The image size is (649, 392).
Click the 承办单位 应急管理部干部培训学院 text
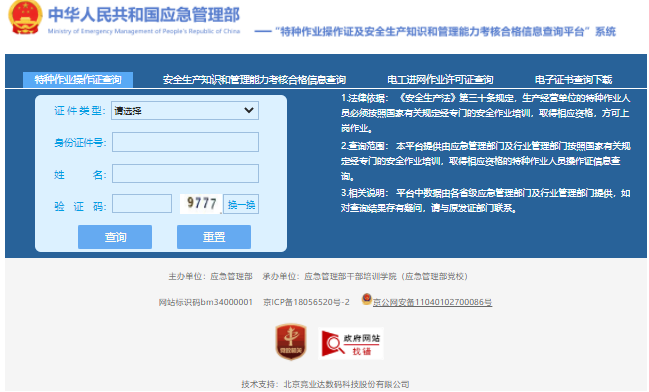365,276
